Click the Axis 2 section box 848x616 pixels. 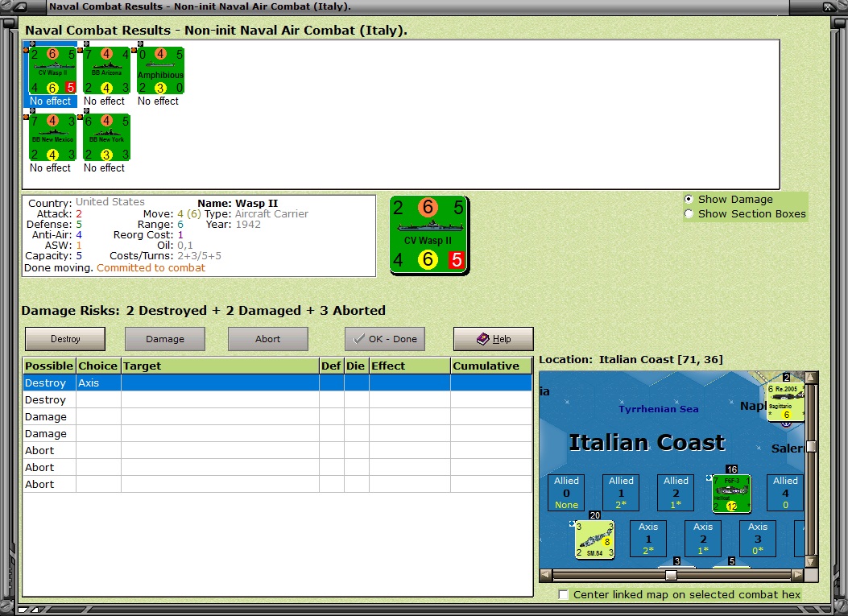pyautogui.click(x=702, y=539)
